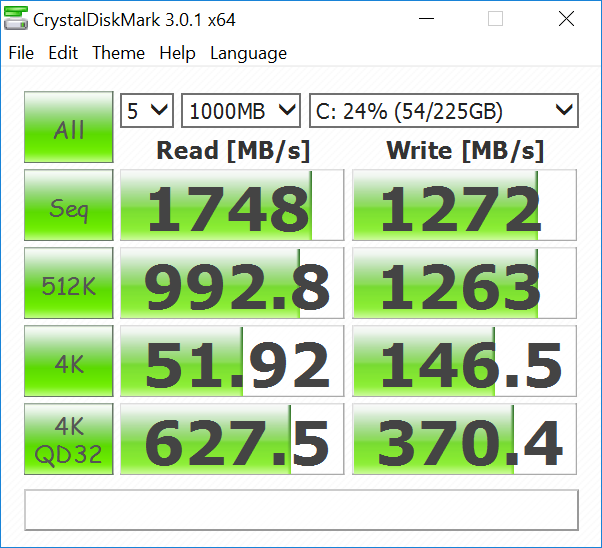Viewport: 602px width, 548px height.
Task: Open the test count dropdown showing 5
Action: [147, 111]
